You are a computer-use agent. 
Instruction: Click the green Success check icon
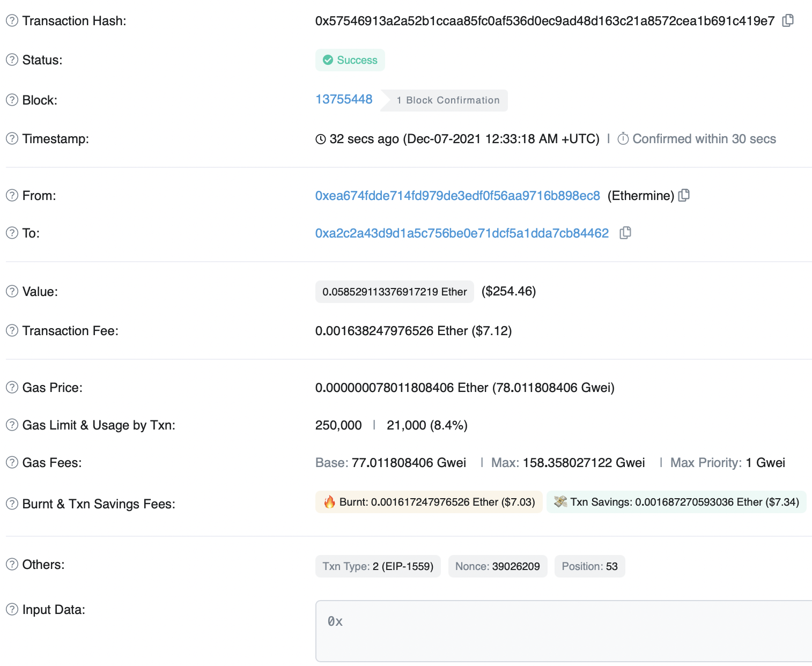click(x=328, y=60)
